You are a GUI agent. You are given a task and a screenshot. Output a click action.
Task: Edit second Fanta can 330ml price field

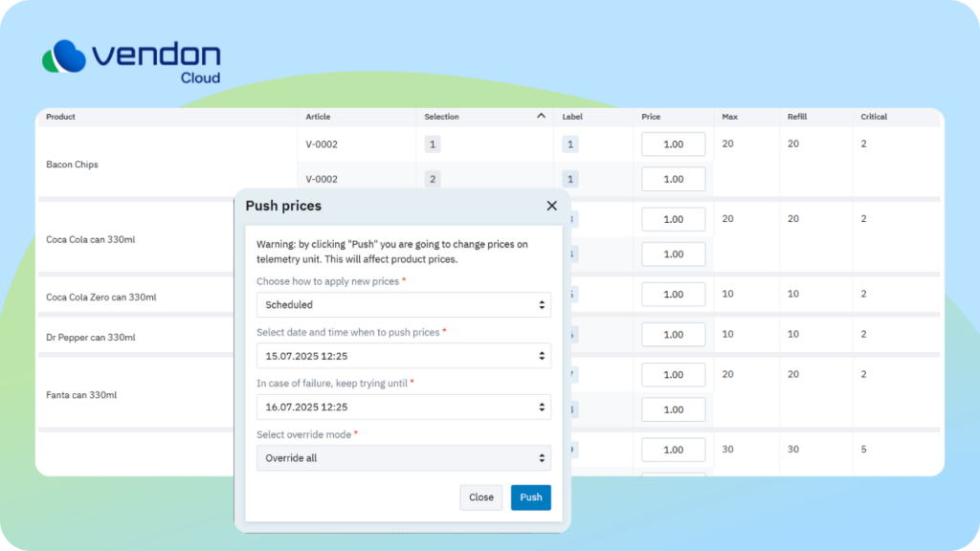(673, 409)
